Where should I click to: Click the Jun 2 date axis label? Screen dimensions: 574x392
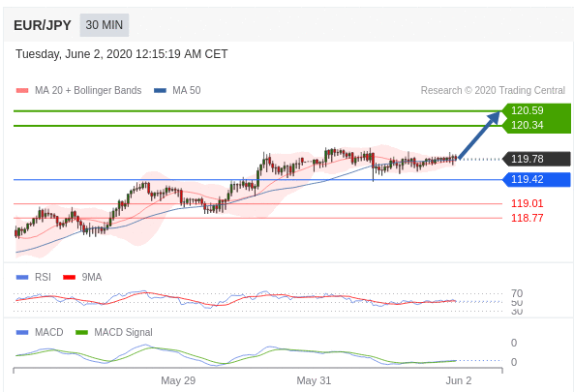[x=459, y=380]
